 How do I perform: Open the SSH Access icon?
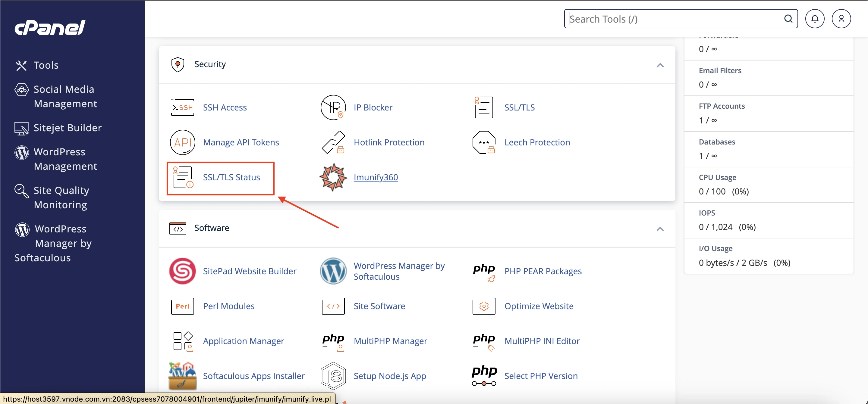tap(182, 107)
